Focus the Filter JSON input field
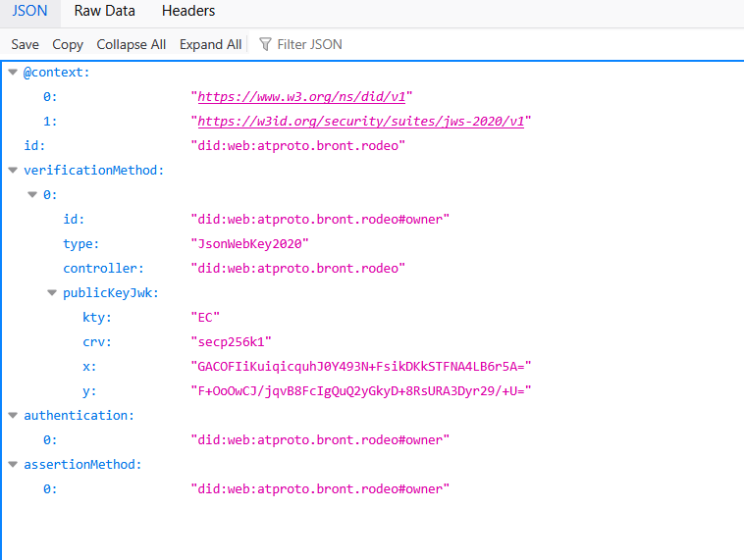Viewport: 744px width, 560px height. 324,44
